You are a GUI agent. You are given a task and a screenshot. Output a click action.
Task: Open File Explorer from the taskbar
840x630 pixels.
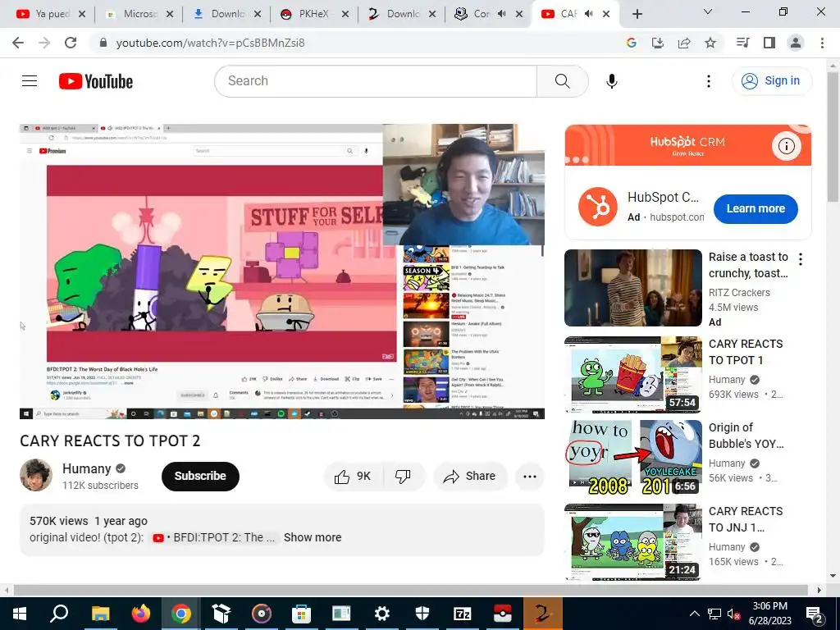100,614
